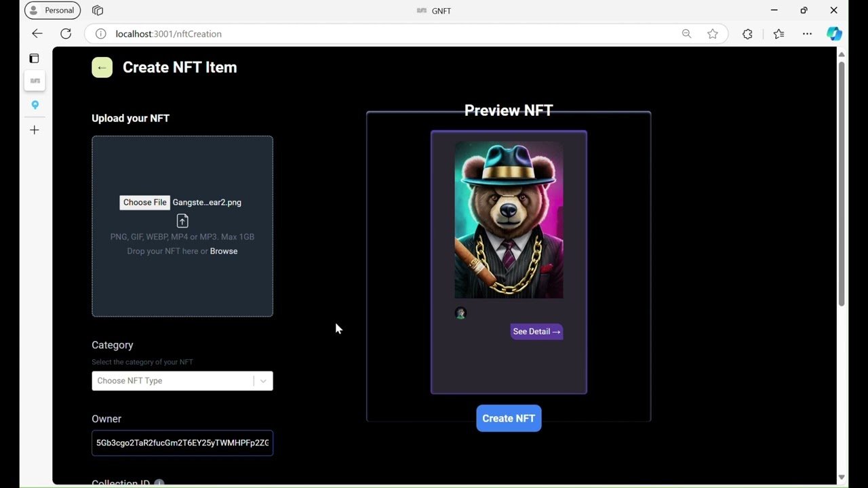Expand category dropdown chevron arrow
Viewport: 868px width, 488px height.
pyautogui.click(x=263, y=381)
